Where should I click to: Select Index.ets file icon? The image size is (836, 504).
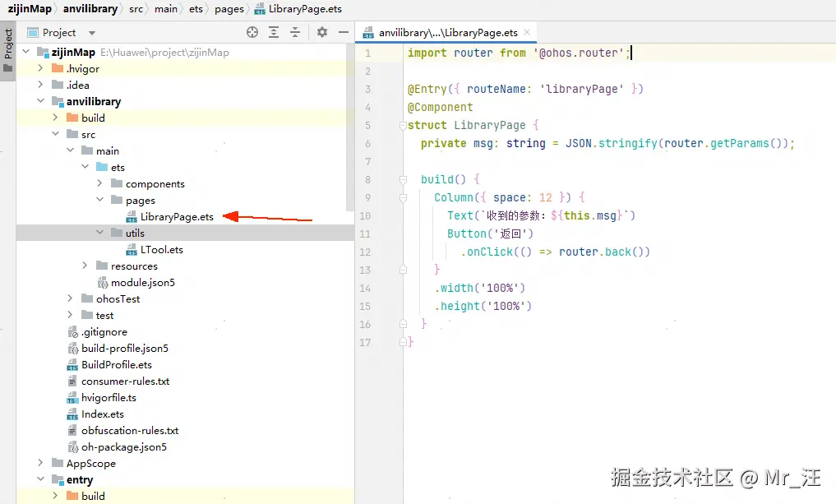pyautogui.click(x=72, y=414)
